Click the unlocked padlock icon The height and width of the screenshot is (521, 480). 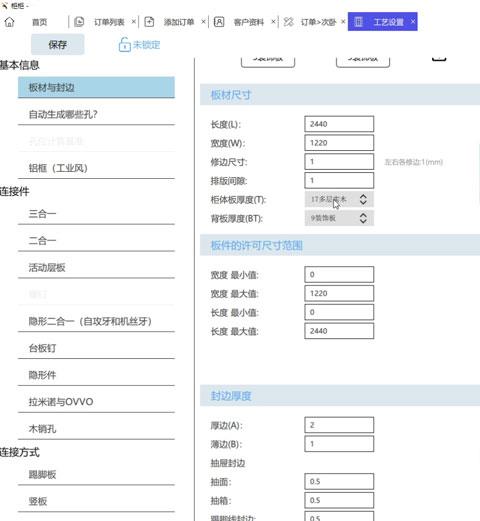[x=124, y=45]
